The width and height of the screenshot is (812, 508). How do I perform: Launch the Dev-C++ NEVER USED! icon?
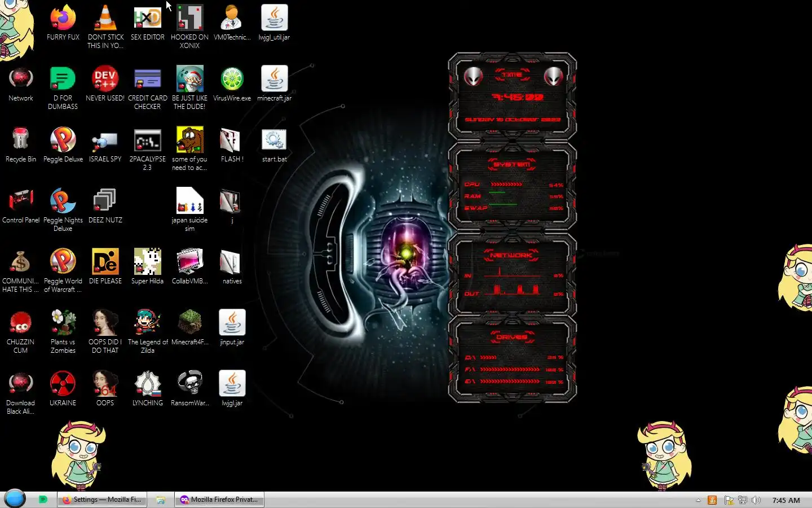[105, 79]
